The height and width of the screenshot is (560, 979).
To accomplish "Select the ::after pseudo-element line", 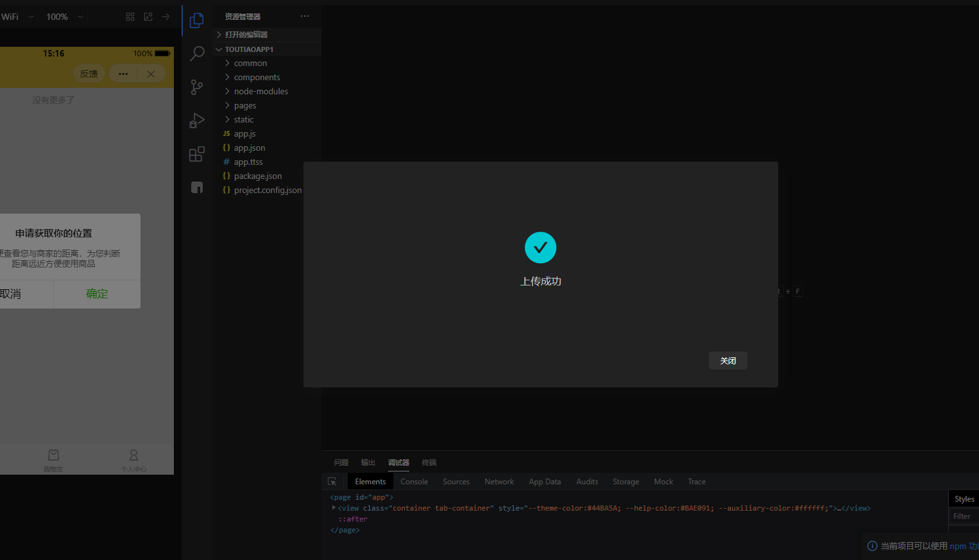I will click(x=353, y=519).
